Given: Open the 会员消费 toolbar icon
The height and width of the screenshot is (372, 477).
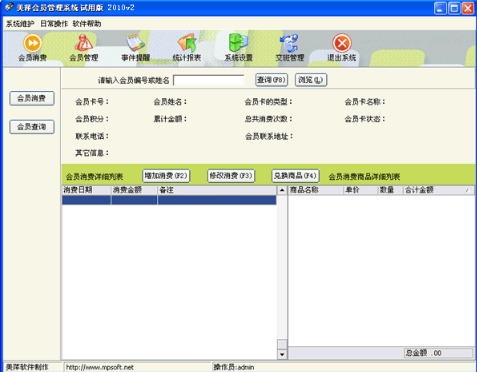Looking at the screenshot, I should (32, 43).
